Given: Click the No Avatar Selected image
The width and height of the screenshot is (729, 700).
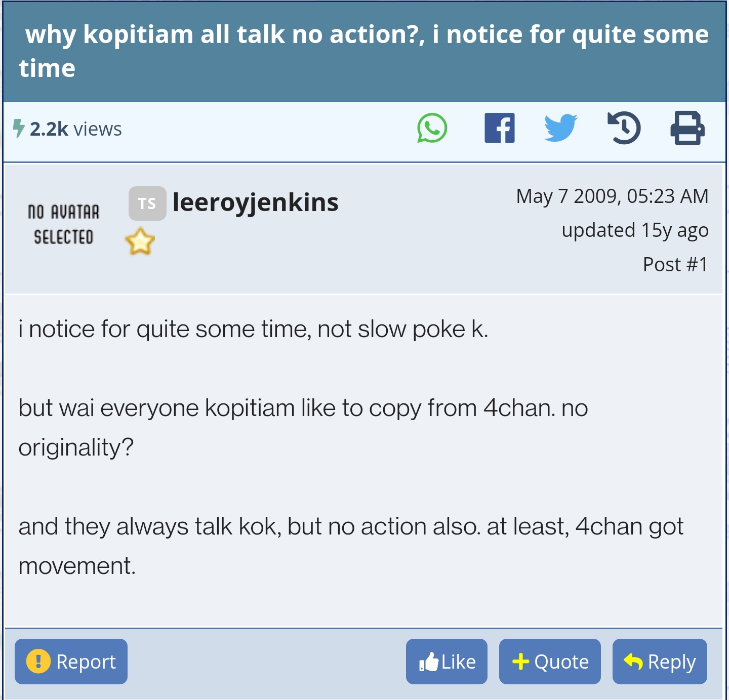Looking at the screenshot, I should click(64, 224).
